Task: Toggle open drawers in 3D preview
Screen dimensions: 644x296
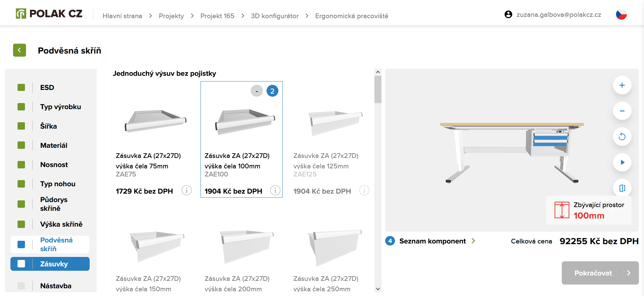Action: click(622, 188)
